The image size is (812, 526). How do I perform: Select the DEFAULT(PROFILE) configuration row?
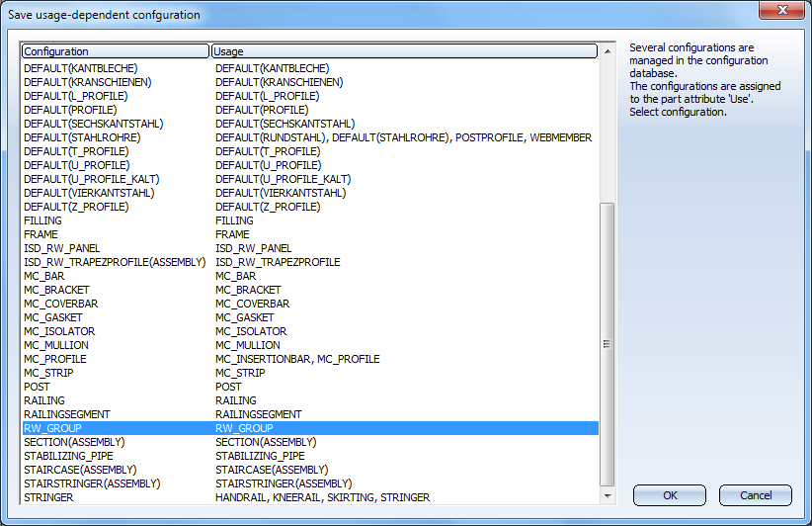[x=310, y=110]
